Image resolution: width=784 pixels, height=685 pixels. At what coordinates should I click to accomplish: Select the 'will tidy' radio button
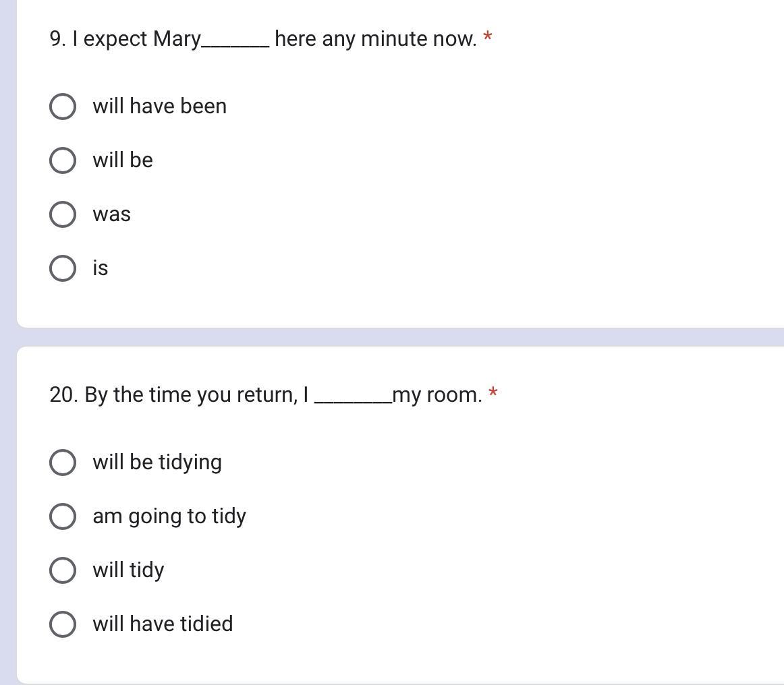pyautogui.click(x=63, y=570)
